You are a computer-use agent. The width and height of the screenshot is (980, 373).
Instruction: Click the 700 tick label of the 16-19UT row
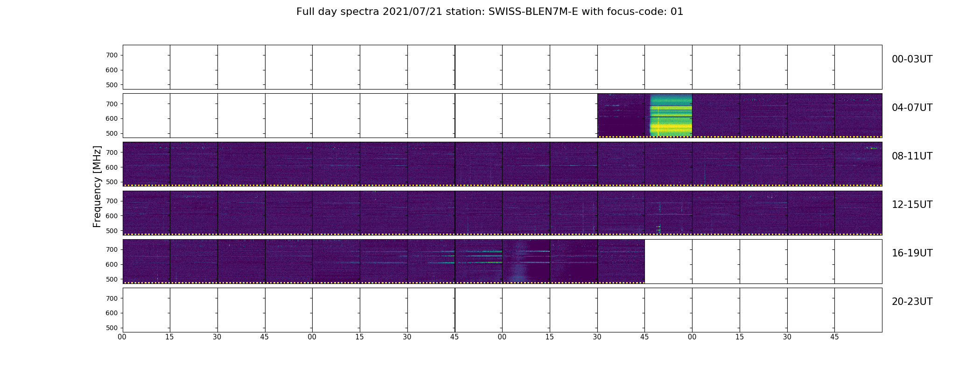point(112,249)
